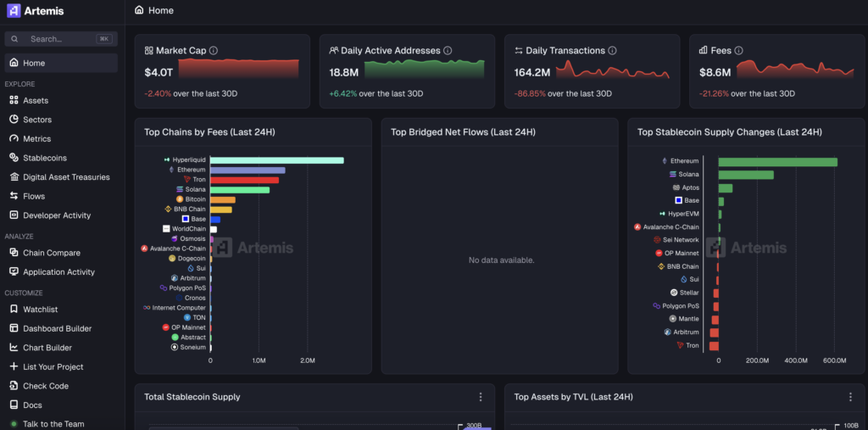The height and width of the screenshot is (430, 868).
Task: Click the BNB Chain label in fees chart
Action: (190, 209)
